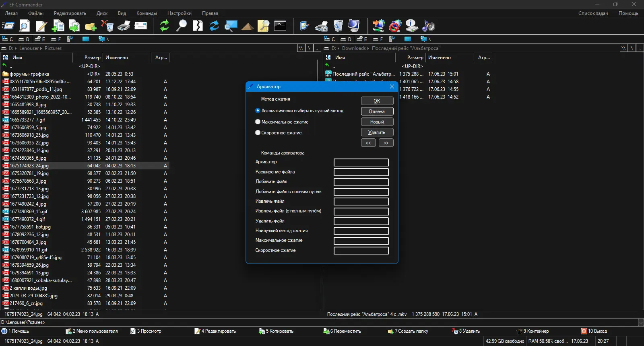Open the 'Левая' menu
Viewport: 644px width, 346px height.
point(11,13)
